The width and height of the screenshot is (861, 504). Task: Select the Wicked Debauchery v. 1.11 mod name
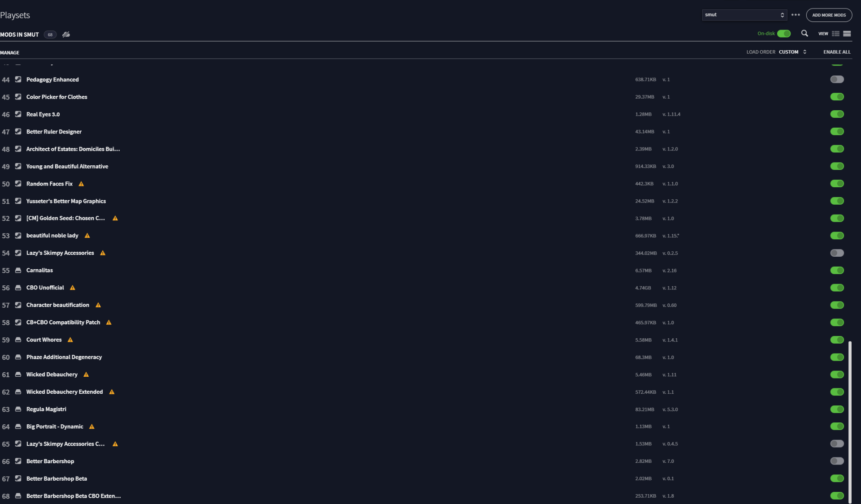tap(52, 375)
